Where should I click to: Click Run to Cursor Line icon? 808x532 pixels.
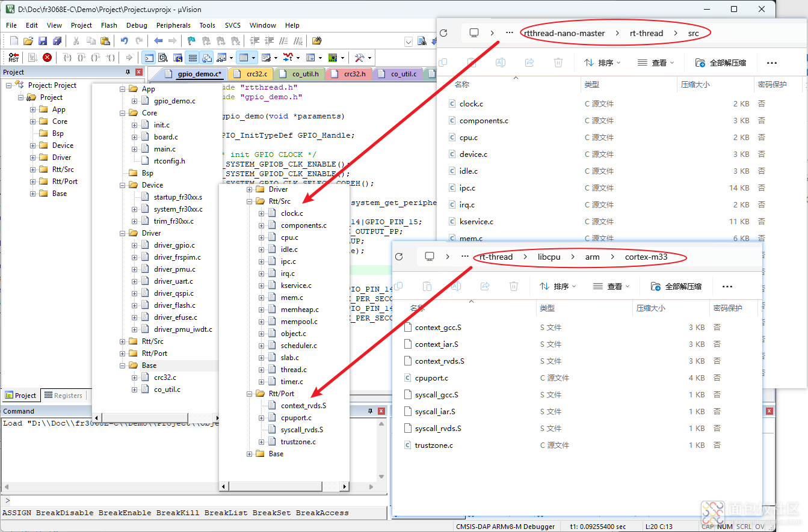pyautogui.click(x=110, y=58)
